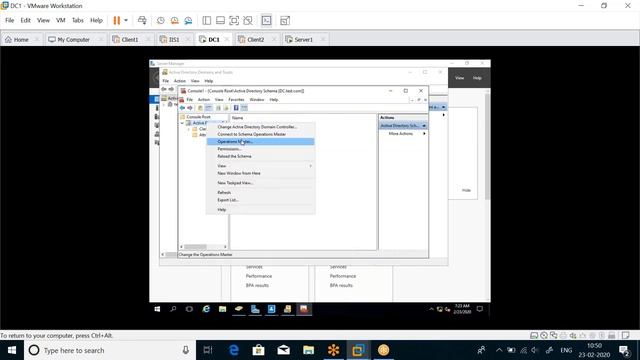Screen dimensions: 640x360
Task: Click the Console1 back arrow toolbar icon
Action: coord(182,108)
